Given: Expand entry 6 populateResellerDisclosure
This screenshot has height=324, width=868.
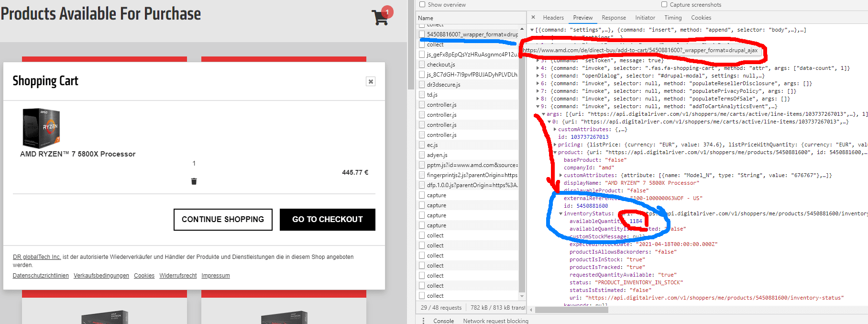Looking at the screenshot, I should pos(538,83).
